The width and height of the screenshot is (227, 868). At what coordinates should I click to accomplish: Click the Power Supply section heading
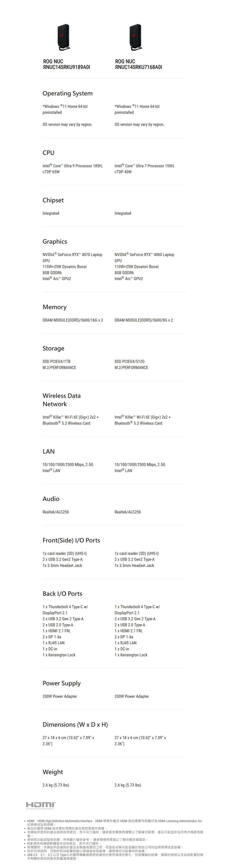click(62, 683)
